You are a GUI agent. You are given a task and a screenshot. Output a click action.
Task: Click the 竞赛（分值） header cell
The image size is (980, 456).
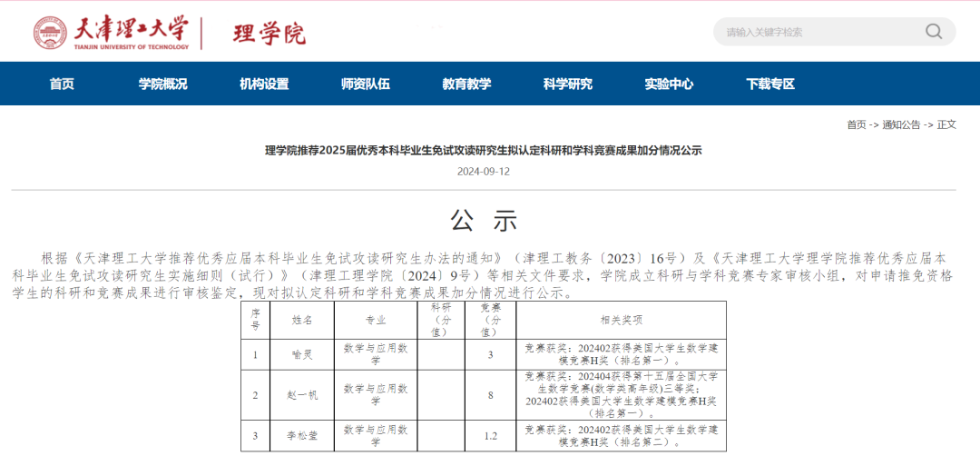coord(491,321)
